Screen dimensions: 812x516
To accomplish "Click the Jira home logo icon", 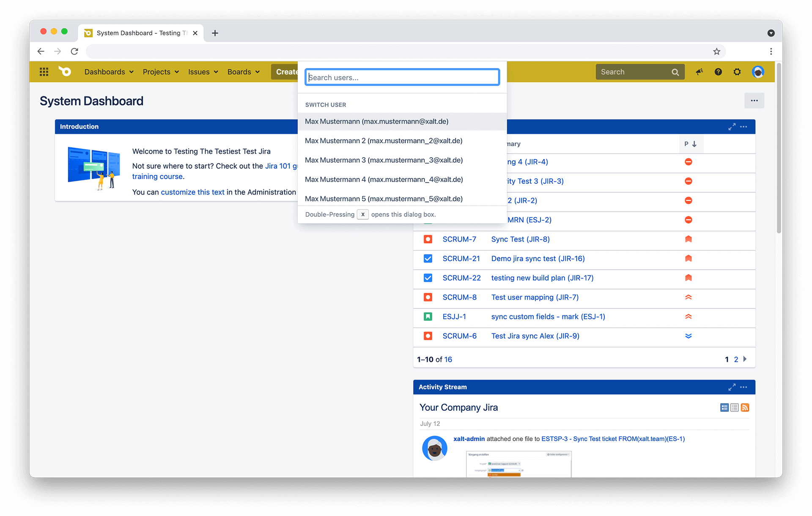I will tap(66, 71).
